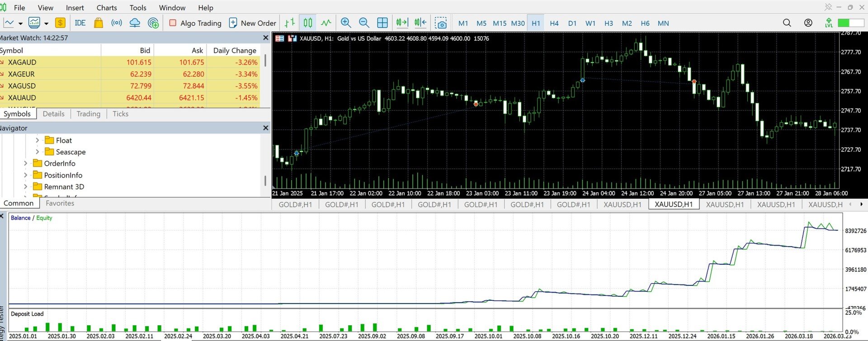Open the File menu
The width and height of the screenshot is (868, 341).
(19, 8)
